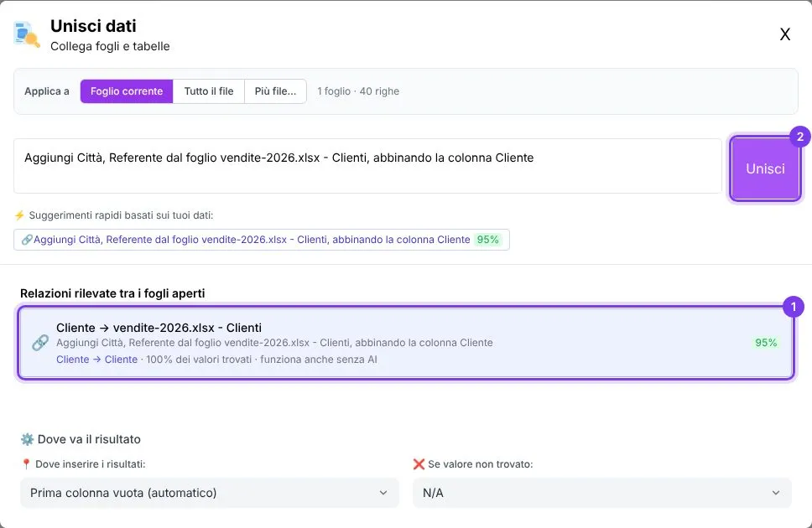Viewport: 812px width, 528px height.
Task: Click the Cliente → Cliente link text
Action: [96, 360]
